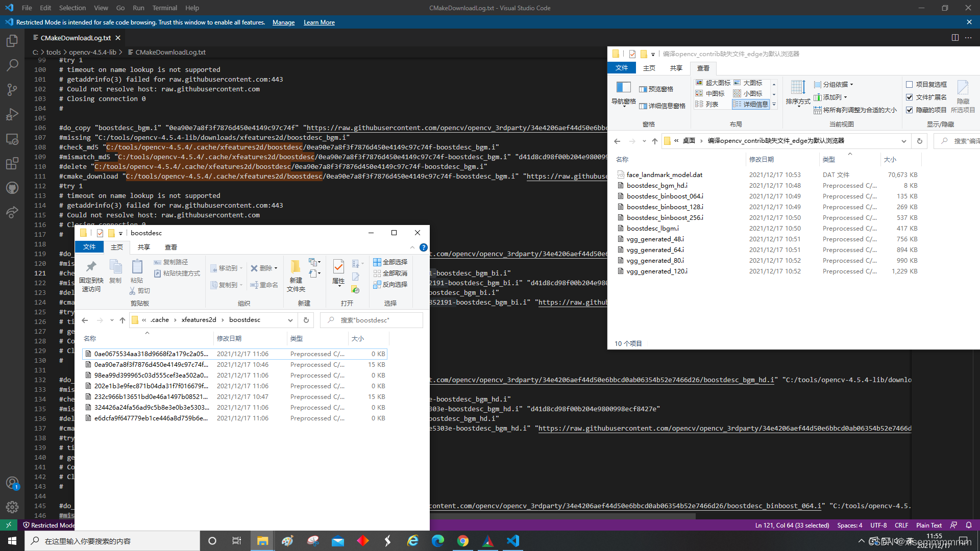Click the remote window indicator in the status bar
980x551 pixels.
coord(9,525)
